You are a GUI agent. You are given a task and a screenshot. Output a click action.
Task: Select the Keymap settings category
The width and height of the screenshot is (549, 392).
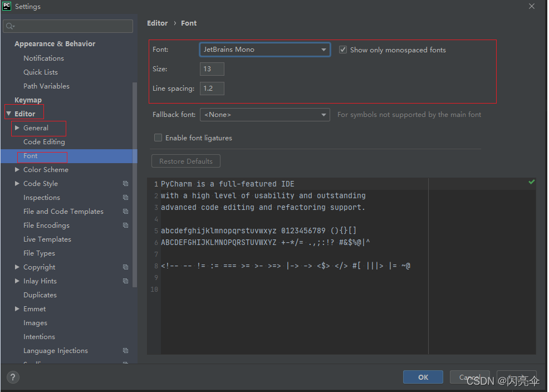tap(28, 100)
